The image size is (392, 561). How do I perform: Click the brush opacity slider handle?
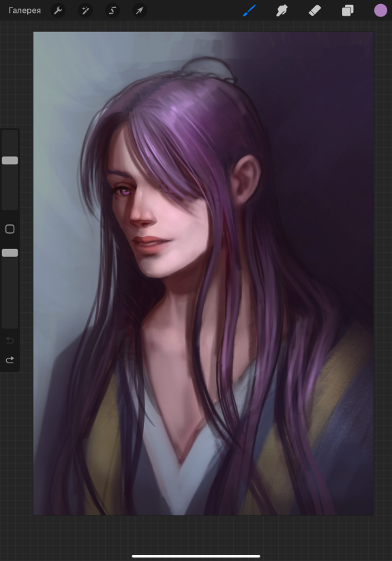click(10, 253)
